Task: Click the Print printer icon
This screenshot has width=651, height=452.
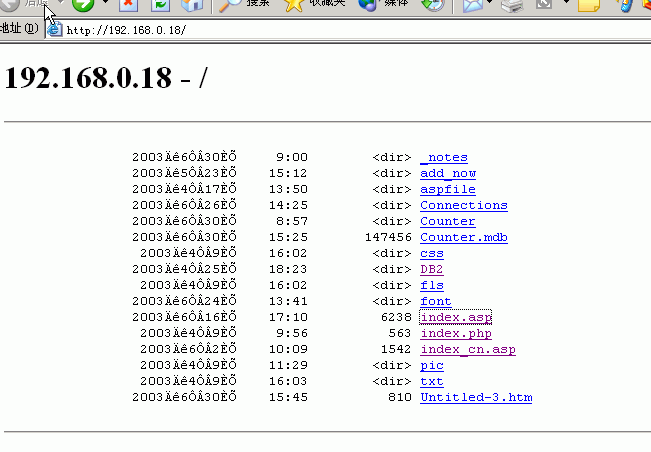Action: click(x=511, y=6)
